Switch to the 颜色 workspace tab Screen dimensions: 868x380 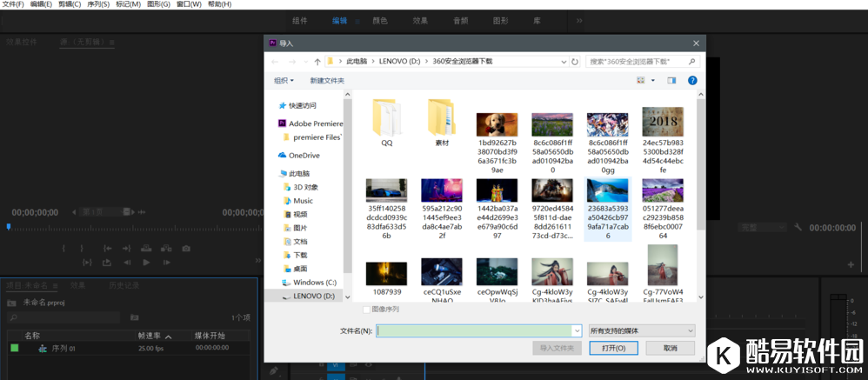tap(380, 21)
